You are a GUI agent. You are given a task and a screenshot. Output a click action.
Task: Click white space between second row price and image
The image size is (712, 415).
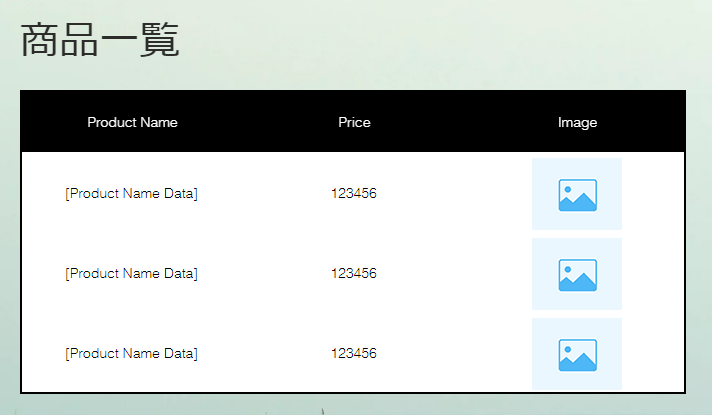(x=454, y=273)
